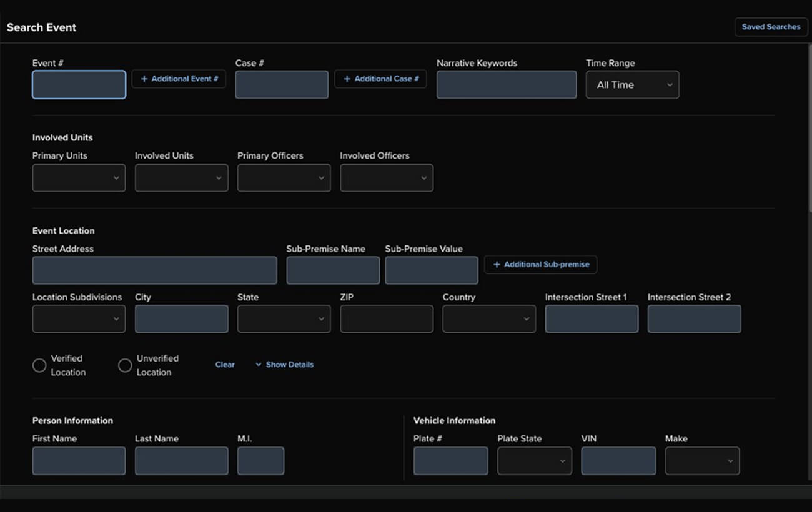Open the vehicle Make dropdown
Viewport: 812px width, 512px height.
(702, 460)
